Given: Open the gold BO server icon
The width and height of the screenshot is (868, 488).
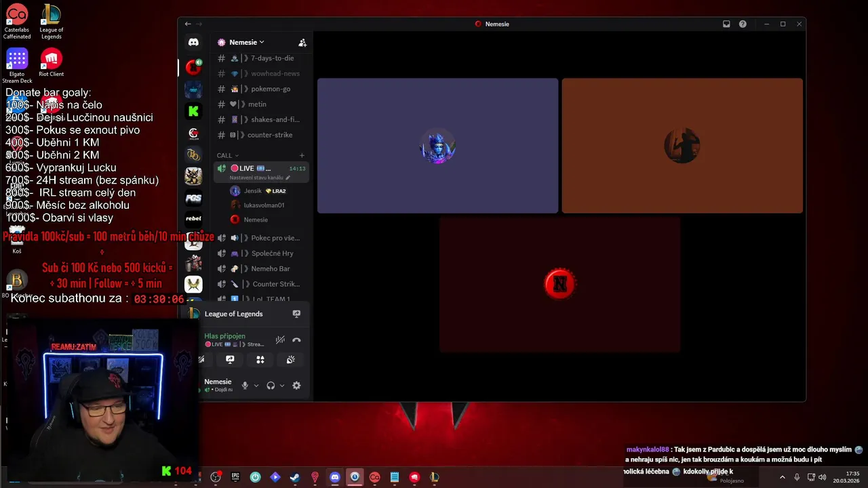Looking at the screenshot, I should click(x=193, y=155).
